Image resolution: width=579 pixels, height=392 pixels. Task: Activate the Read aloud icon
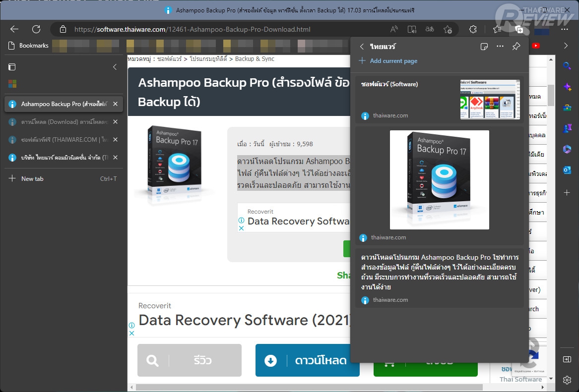click(394, 29)
